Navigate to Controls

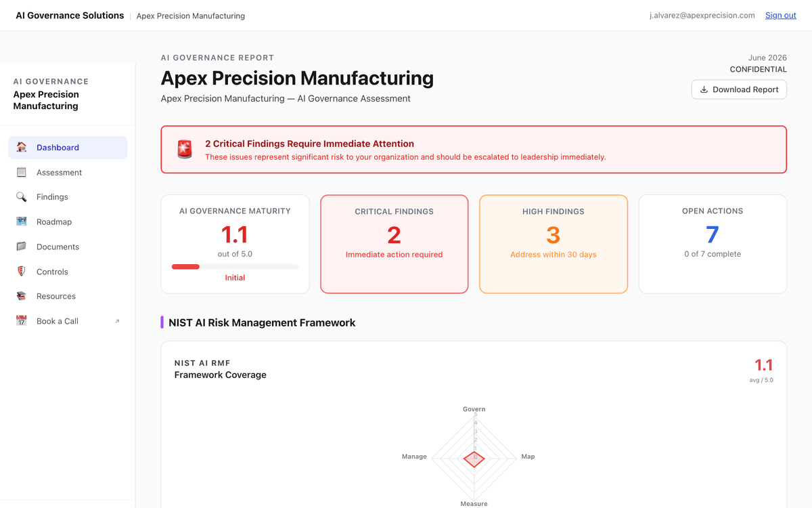(68, 272)
